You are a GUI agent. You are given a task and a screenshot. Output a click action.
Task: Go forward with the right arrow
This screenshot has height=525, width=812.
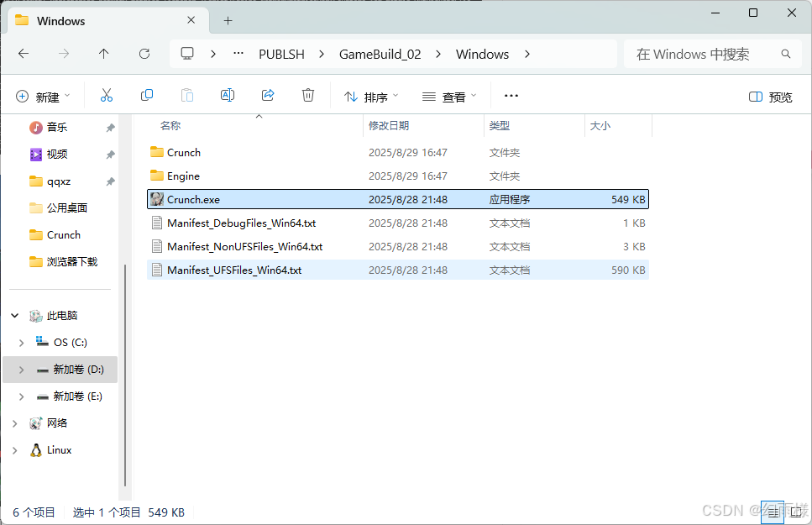[64, 54]
